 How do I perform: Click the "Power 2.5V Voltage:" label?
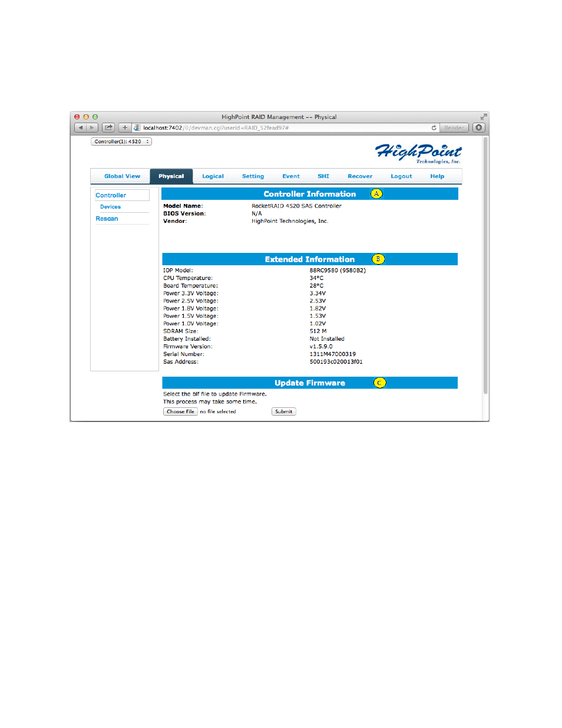pos(191,301)
